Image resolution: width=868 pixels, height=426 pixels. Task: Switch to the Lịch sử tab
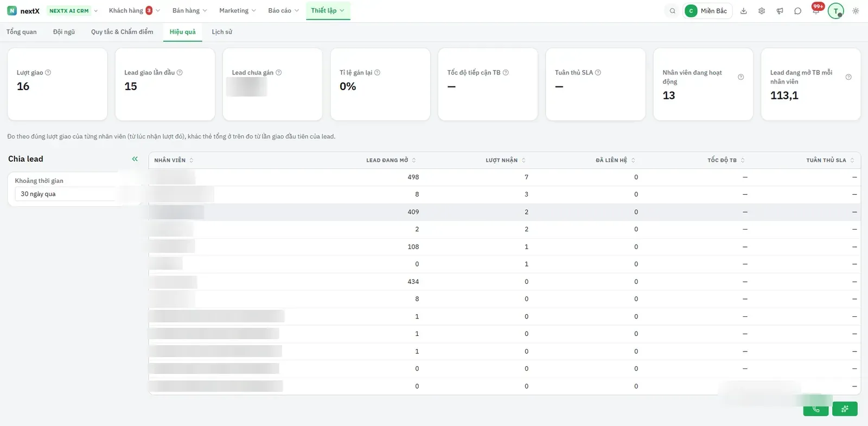(x=222, y=32)
